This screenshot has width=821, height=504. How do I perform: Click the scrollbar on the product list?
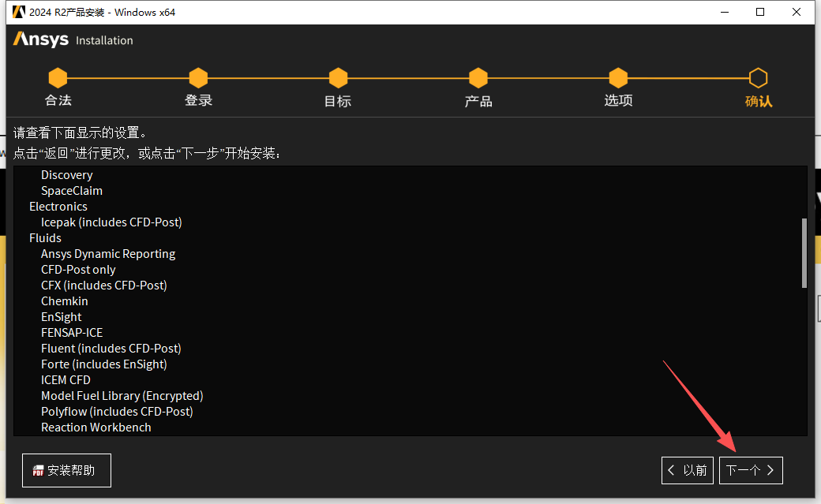[804, 252]
